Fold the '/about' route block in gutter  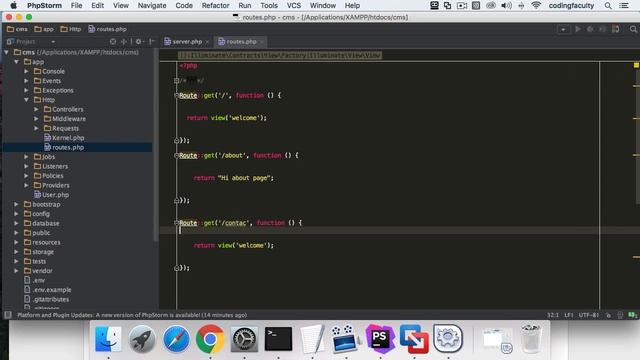point(176,156)
